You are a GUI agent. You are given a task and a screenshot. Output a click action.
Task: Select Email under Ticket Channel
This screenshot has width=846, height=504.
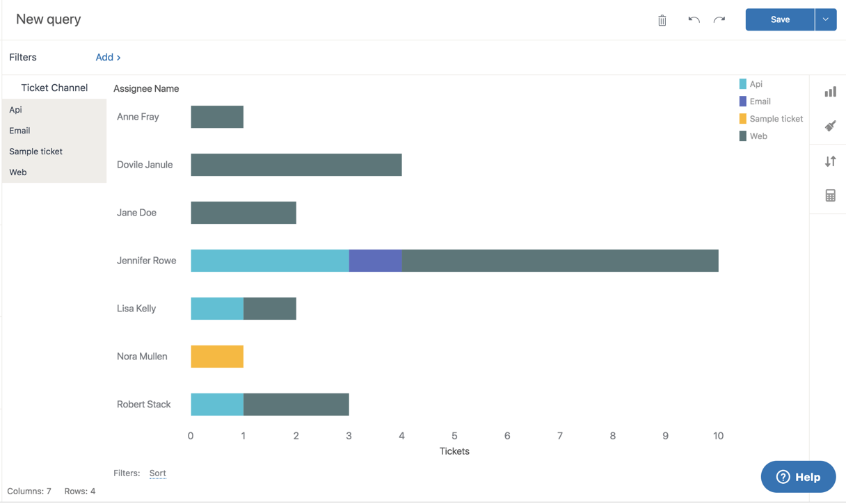[19, 130]
